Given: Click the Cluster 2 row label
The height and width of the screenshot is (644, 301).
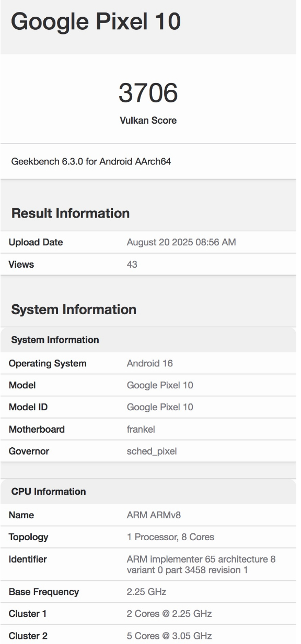Looking at the screenshot, I should pyautogui.click(x=28, y=636).
